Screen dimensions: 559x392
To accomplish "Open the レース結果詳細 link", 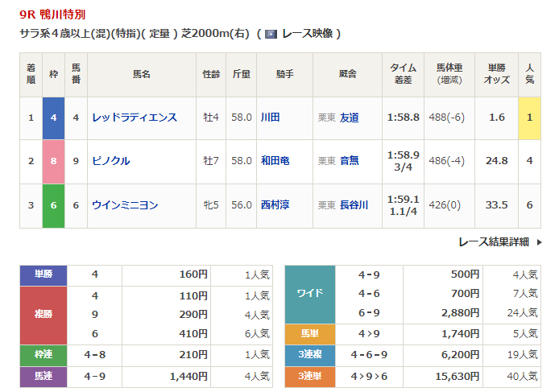I will 493,241.
